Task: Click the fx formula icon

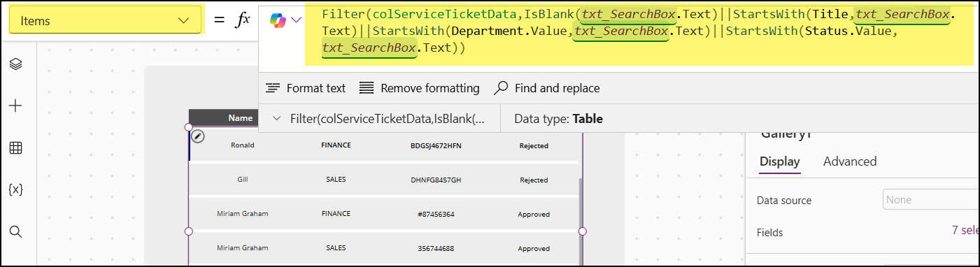Action: pyautogui.click(x=243, y=20)
